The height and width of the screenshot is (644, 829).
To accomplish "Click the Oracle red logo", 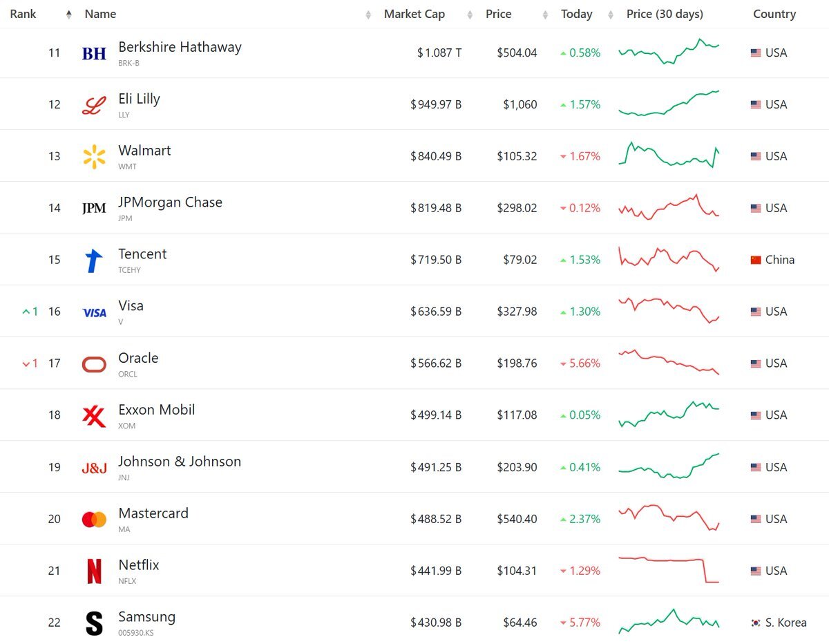I will click(x=94, y=364).
